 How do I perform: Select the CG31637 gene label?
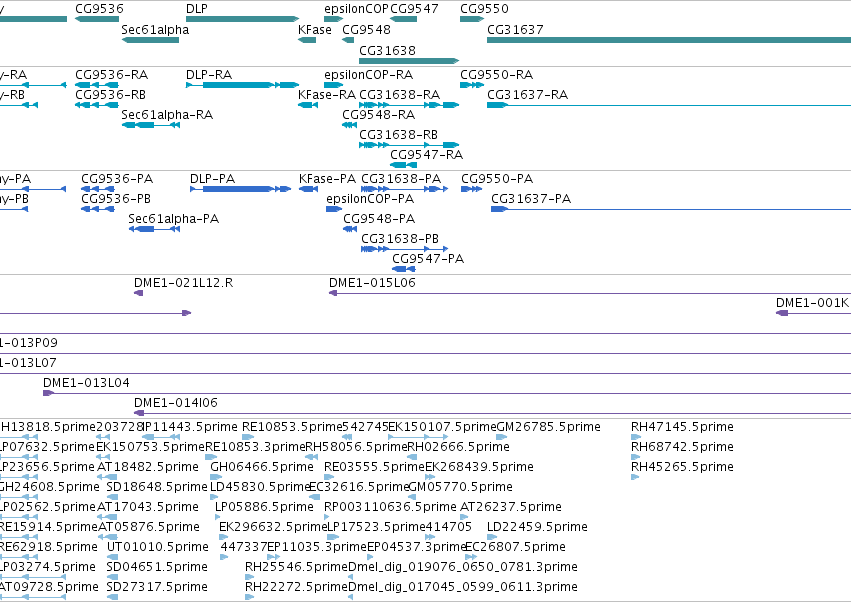pyautogui.click(x=516, y=29)
